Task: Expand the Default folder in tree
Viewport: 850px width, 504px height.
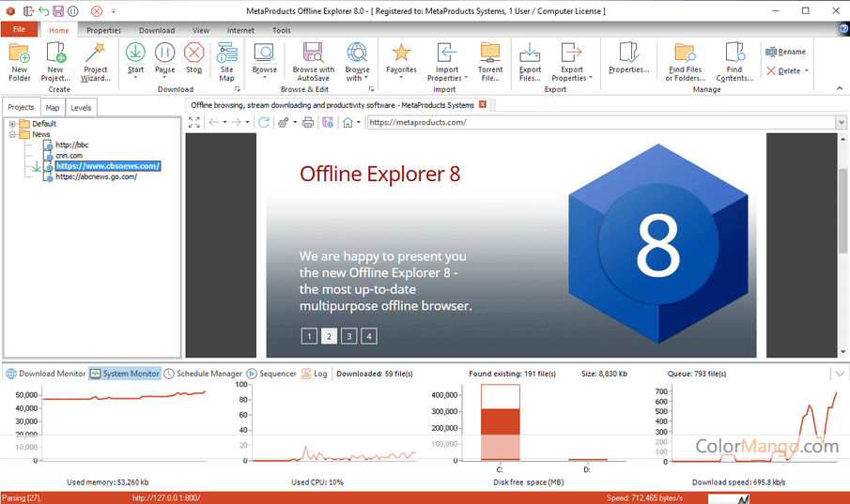Action: (12, 124)
